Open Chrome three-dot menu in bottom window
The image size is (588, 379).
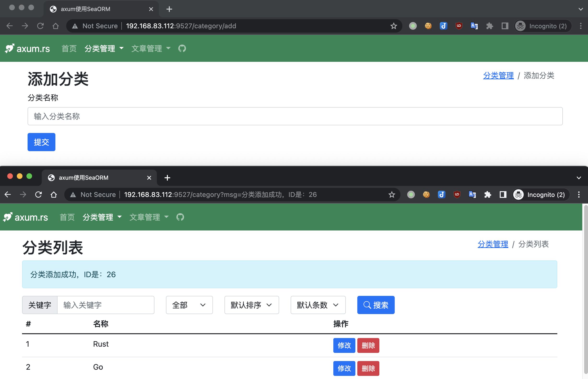(579, 195)
